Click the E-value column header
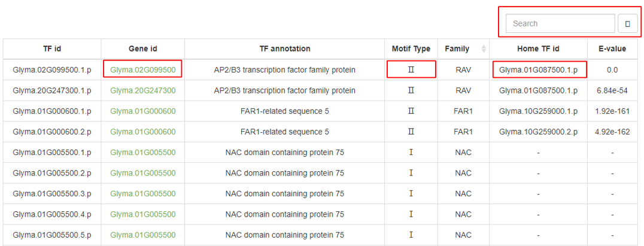The image size is (644, 246). coord(612,49)
